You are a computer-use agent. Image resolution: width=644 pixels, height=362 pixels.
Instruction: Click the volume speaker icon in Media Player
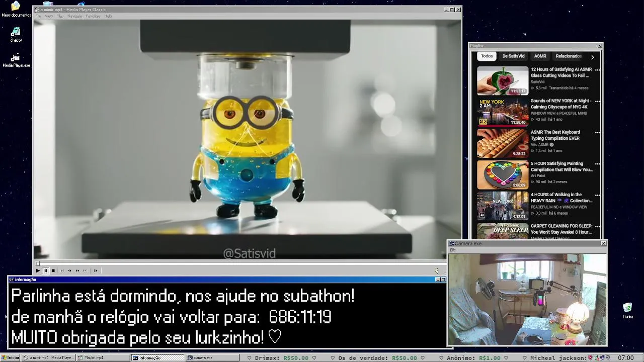[x=437, y=270]
